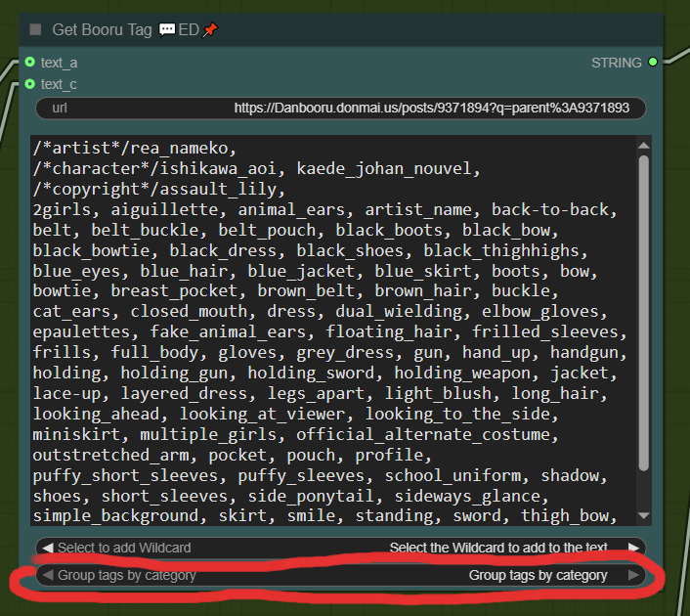The width and height of the screenshot is (690, 616).
Task: Click the STRING output label
Action: 616,63
